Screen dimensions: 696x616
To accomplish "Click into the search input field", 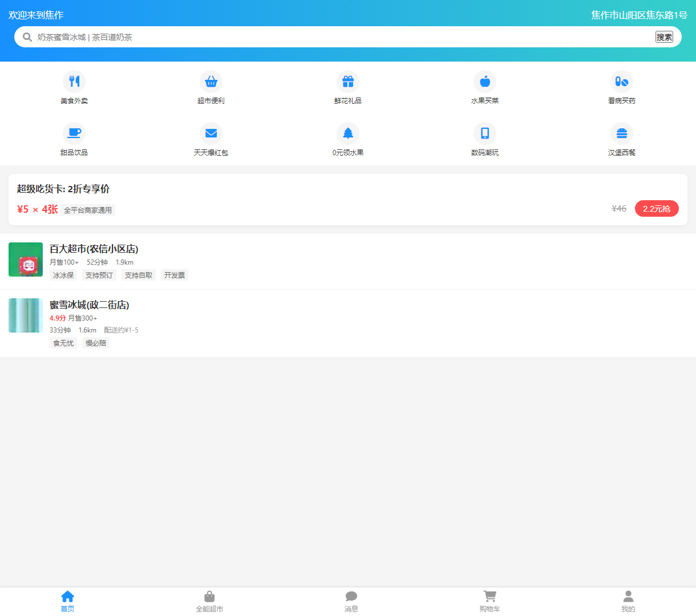I will click(342, 37).
